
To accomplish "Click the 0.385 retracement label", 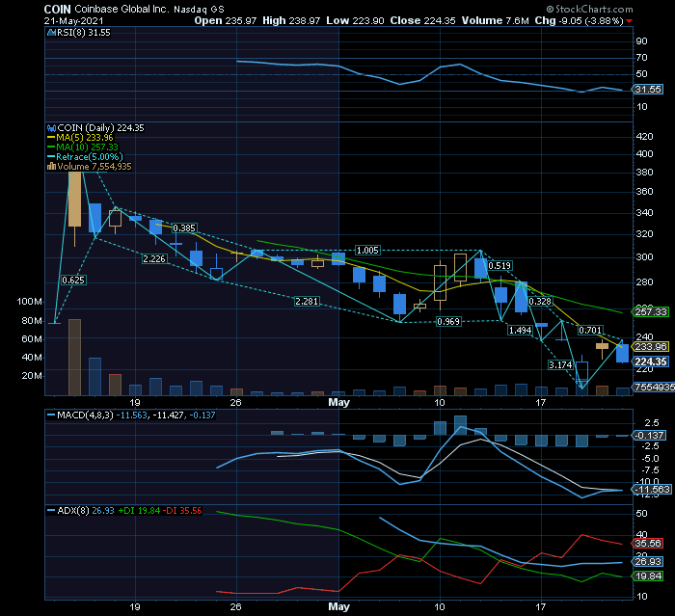I will 184,228.
